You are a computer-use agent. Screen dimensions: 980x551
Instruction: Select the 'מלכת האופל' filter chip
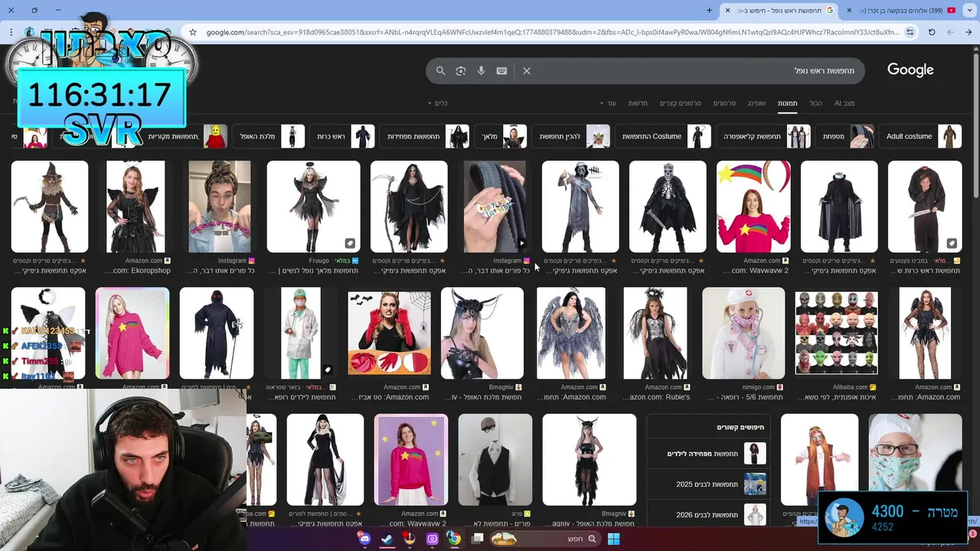[269, 136]
